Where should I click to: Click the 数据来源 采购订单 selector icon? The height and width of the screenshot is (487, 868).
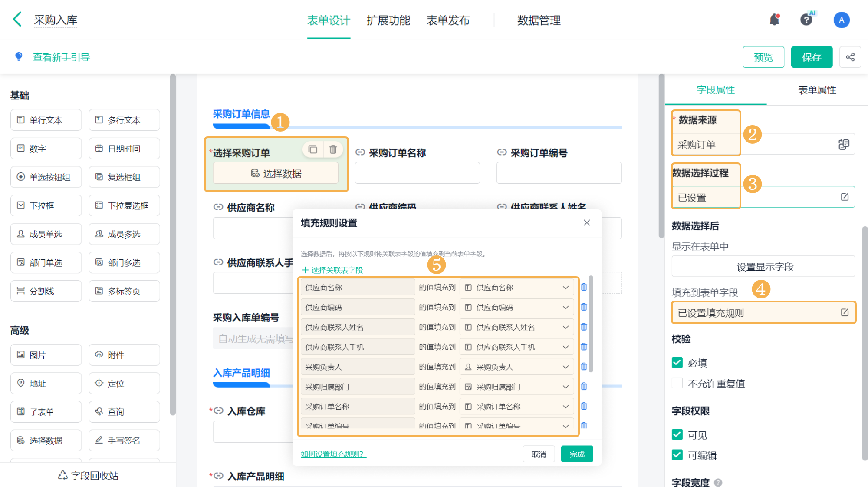844,144
